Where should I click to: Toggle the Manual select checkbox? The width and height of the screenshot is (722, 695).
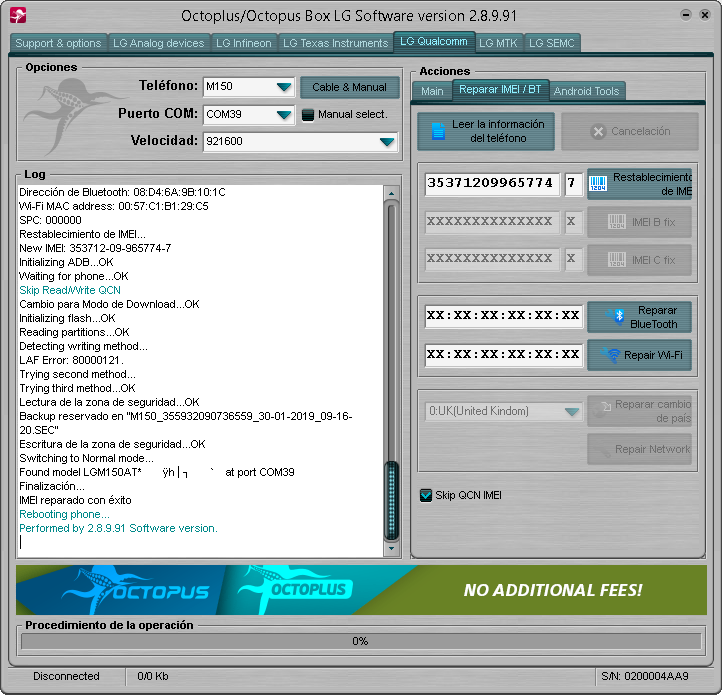click(308, 115)
